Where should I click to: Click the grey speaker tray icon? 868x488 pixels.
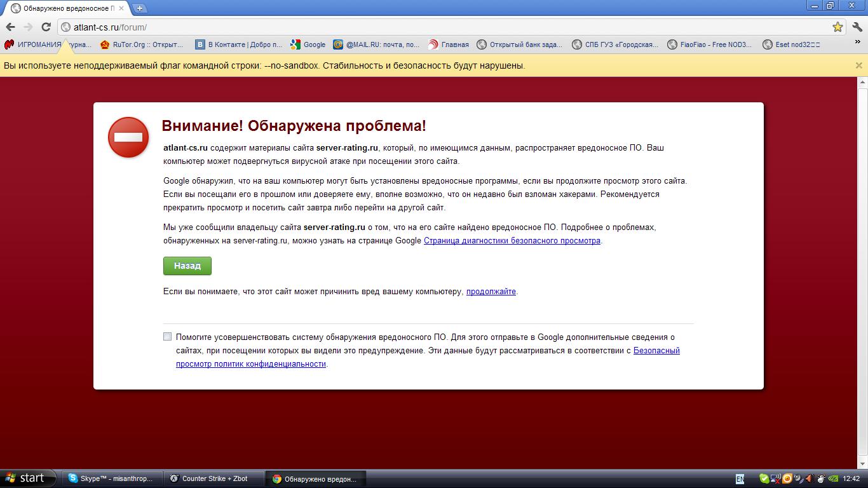[799, 478]
